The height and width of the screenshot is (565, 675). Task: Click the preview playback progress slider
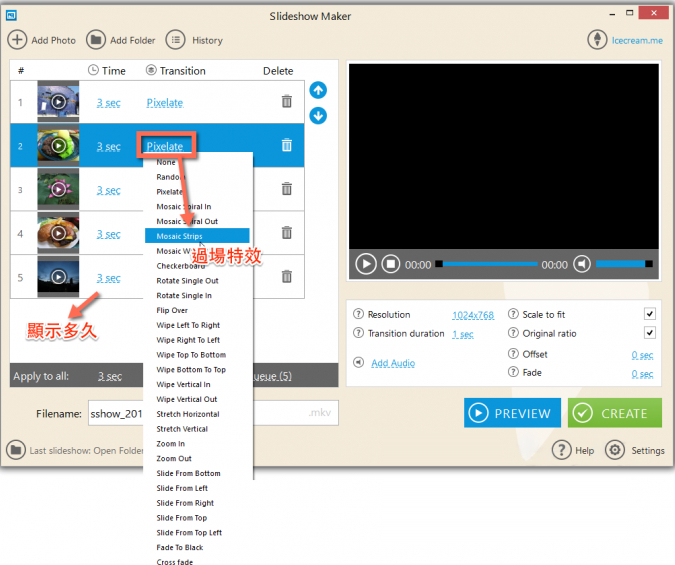point(486,264)
